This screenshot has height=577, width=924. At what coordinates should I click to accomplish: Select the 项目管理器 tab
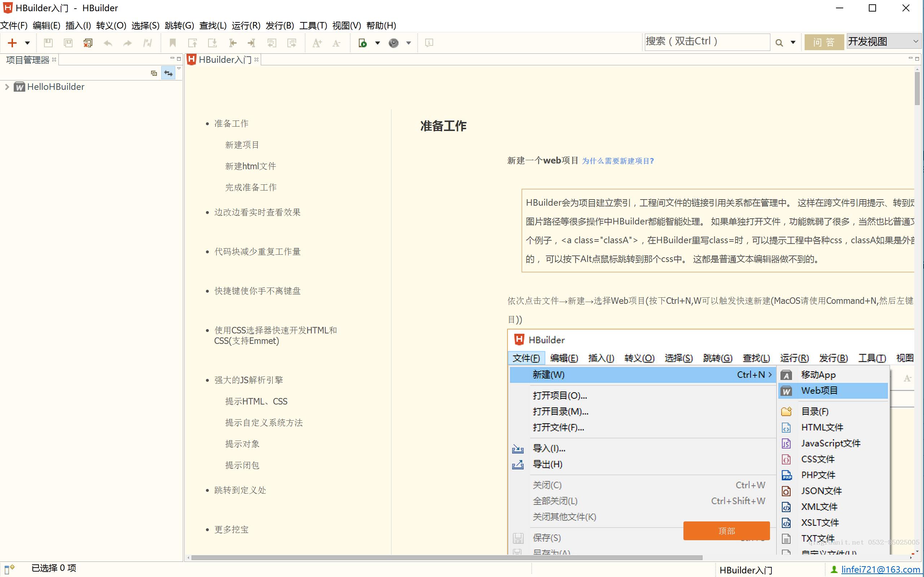coord(27,60)
